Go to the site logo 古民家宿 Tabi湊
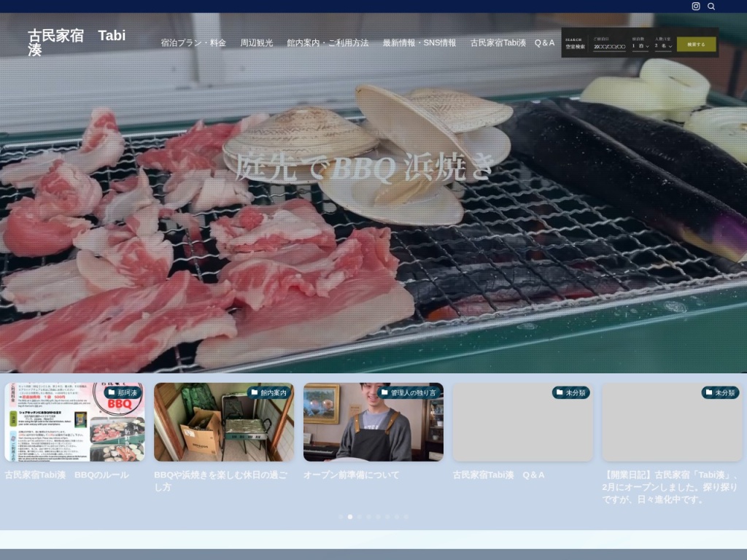747x560 pixels. point(77,42)
